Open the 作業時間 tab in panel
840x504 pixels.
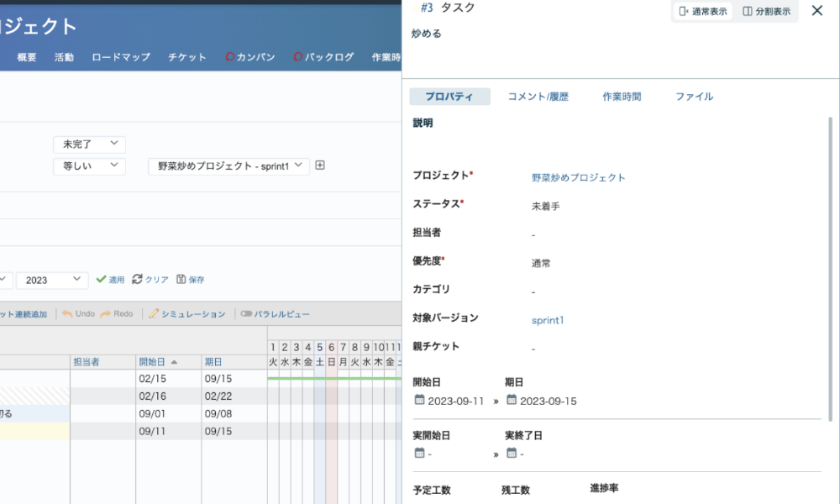click(622, 97)
